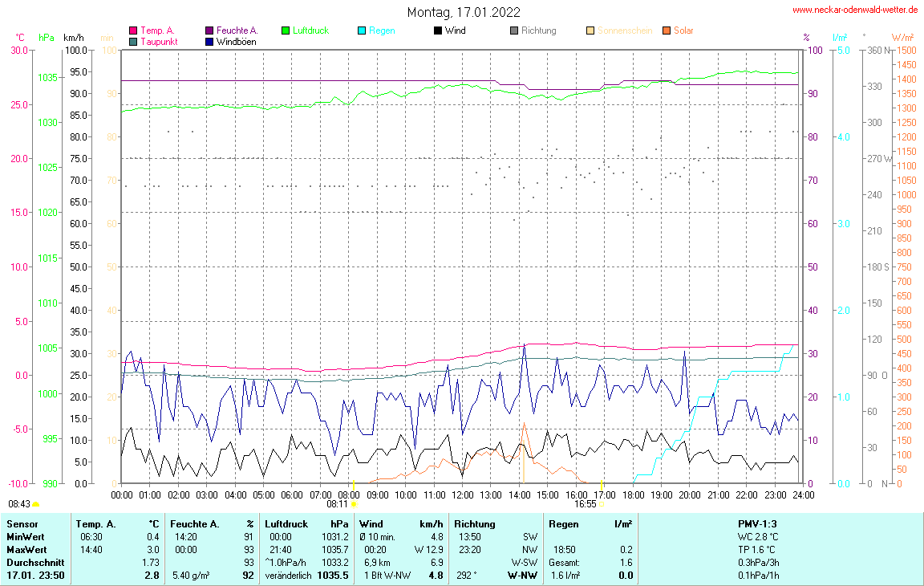Click the Richtung legend label
The width and height of the screenshot is (924, 586).
pyautogui.click(x=539, y=31)
